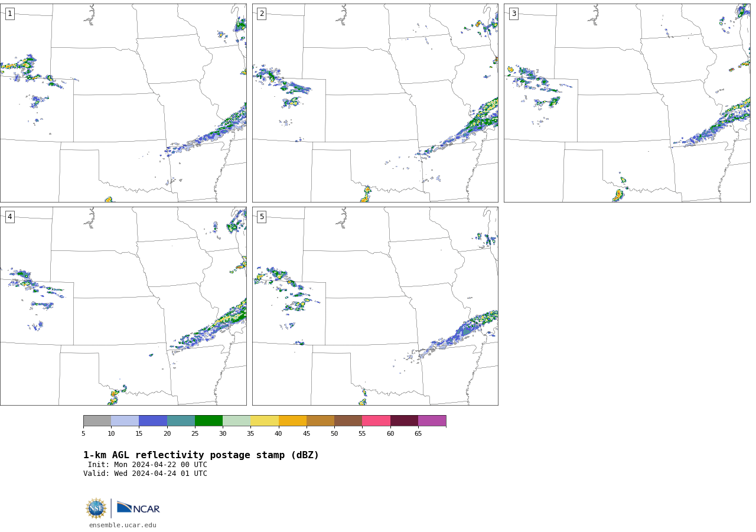Click the ensemble.ucar.edu text

click(x=123, y=525)
